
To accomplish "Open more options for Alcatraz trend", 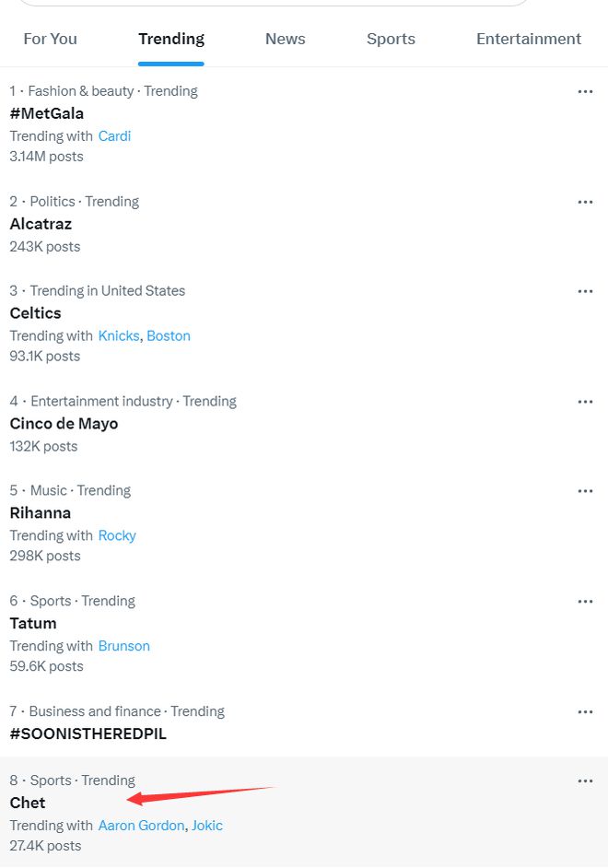I will 585,202.
